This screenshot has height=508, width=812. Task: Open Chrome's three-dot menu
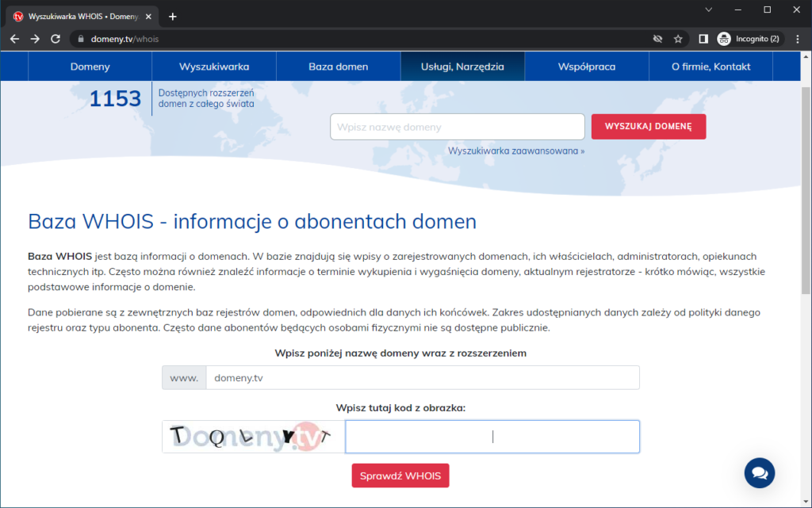[x=798, y=38]
